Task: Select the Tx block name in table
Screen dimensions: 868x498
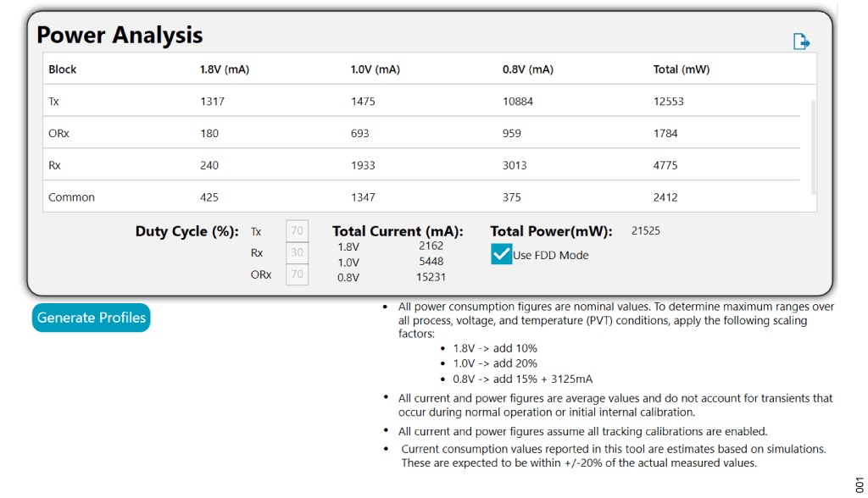Action: (x=54, y=102)
